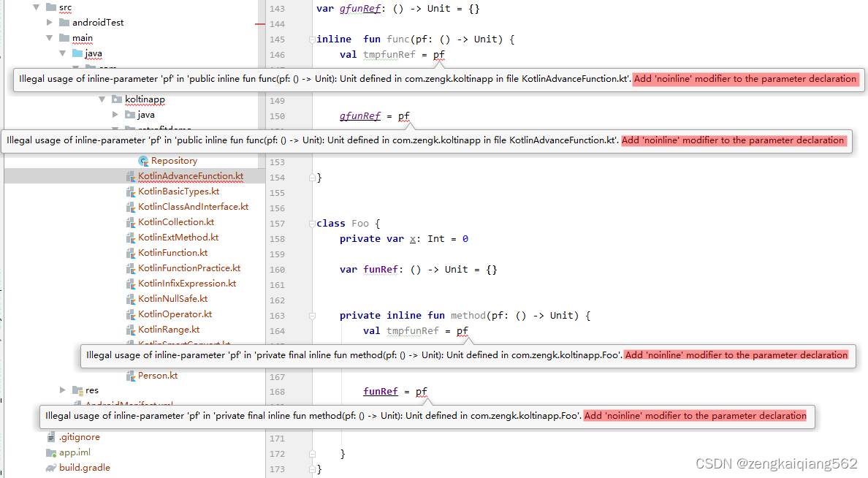
Task: Click the app.iml file icon
Action: pos(51,452)
